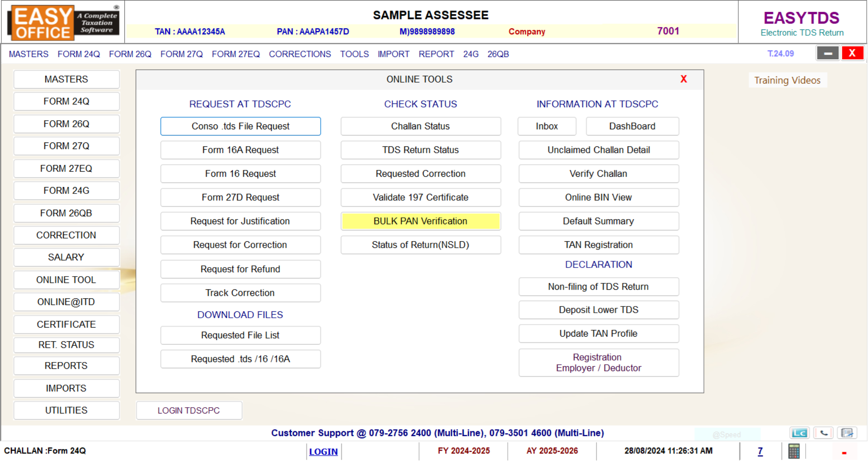
Task: Open REPORTS from the sidebar
Action: pyautogui.click(x=66, y=366)
